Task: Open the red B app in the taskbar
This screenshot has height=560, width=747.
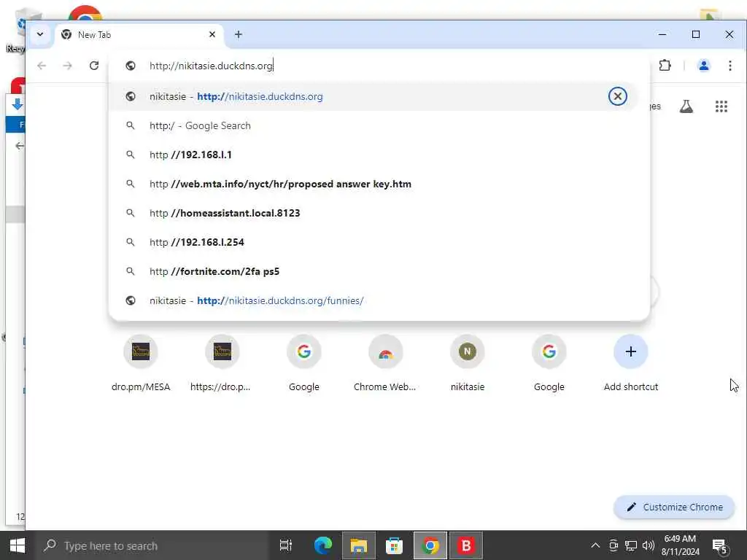Action: (x=466, y=545)
